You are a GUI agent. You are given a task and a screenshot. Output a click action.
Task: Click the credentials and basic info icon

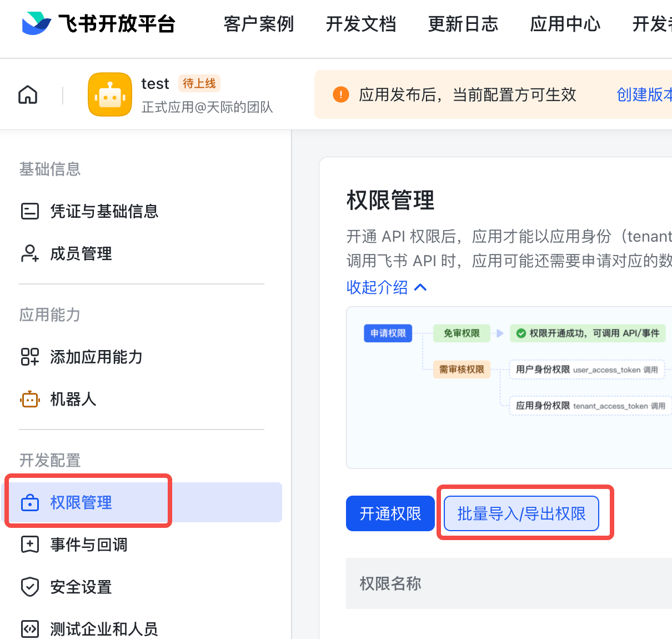tap(30, 211)
